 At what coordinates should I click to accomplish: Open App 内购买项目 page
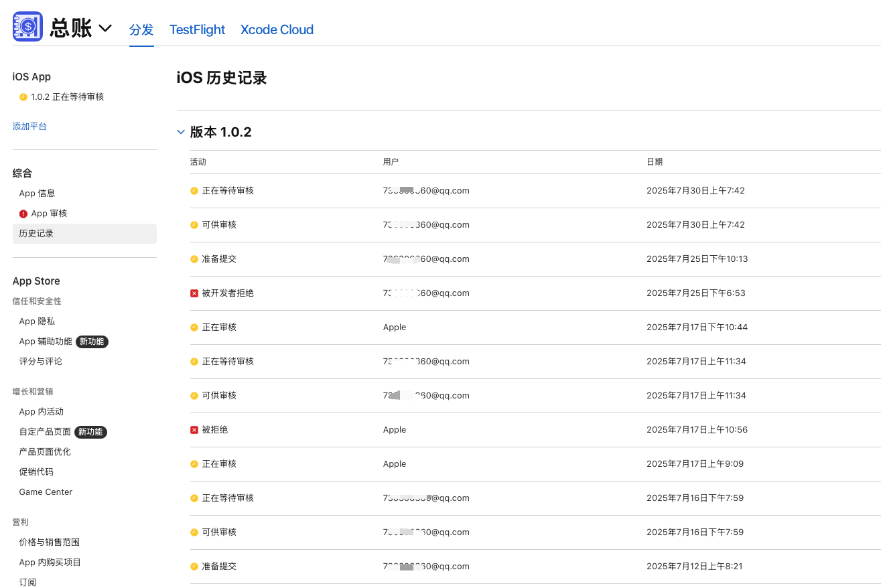50,562
